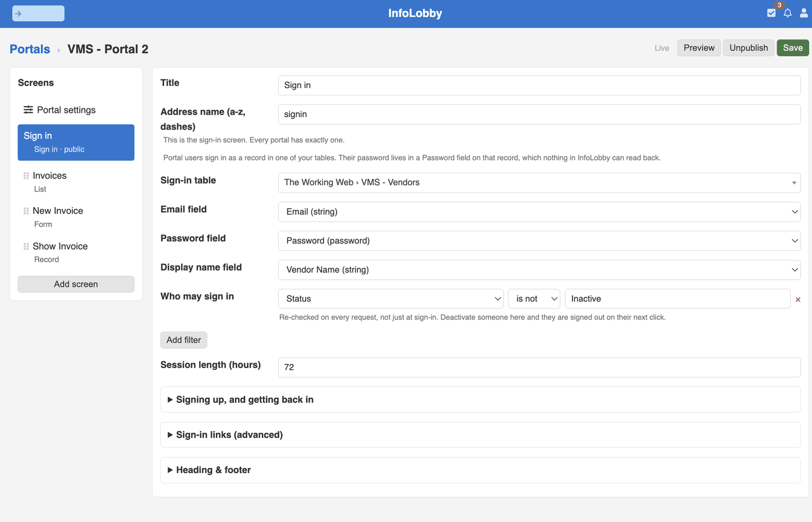Open the tasks checkbox icon with badge
The width and height of the screenshot is (812, 522).
(772, 13)
